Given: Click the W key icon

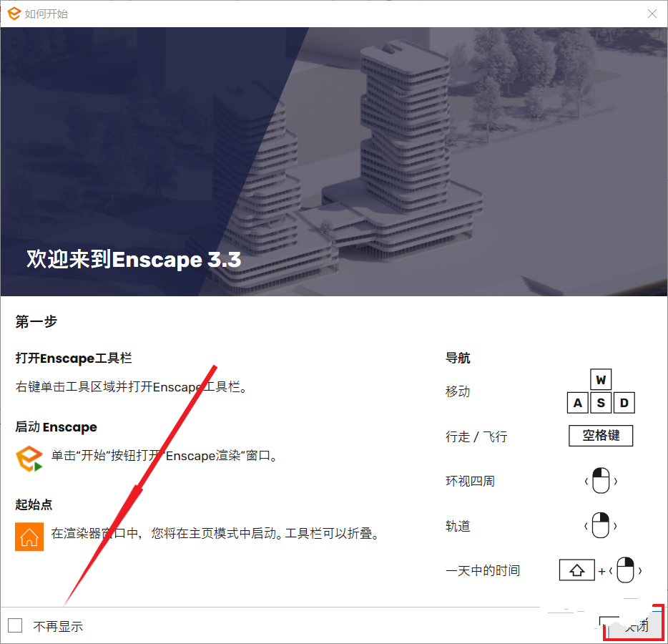Looking at the screenshot, I should 601,379.
